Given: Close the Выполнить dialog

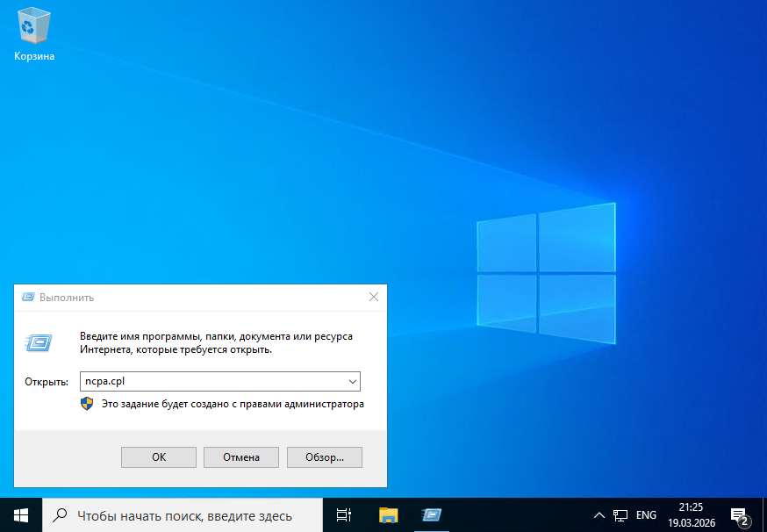Looking at the screenshot, I should [x=374, y=298].
